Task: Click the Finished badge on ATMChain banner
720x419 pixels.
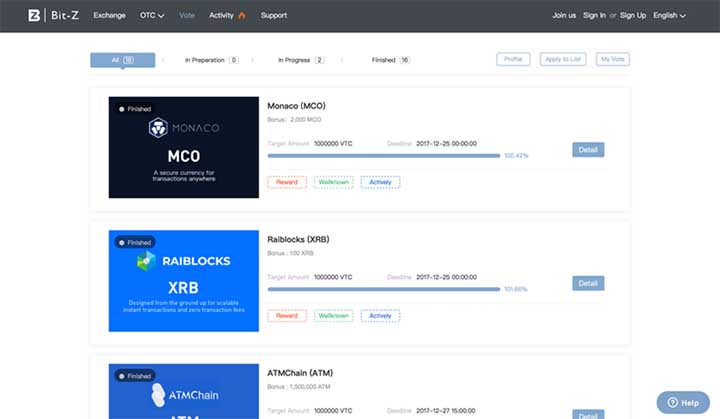Action: pos(135,376)
